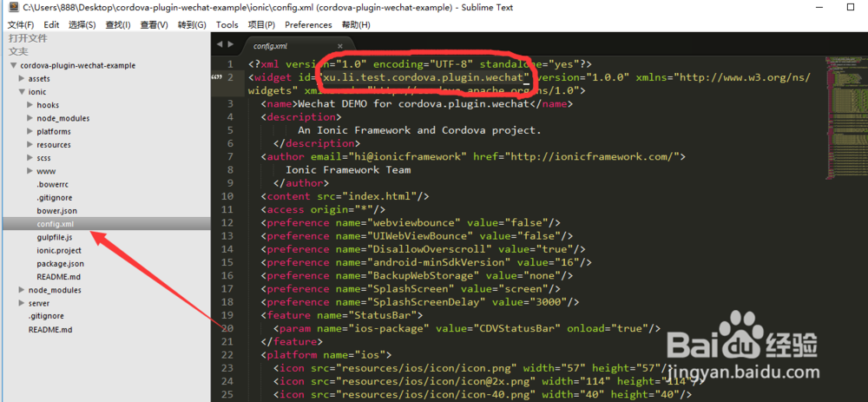Image resolution: width=868 pixels, height=402 pixels.
Task: Collapse the cordova-plugin-wechat-example root folder
Action: point(13,65)
